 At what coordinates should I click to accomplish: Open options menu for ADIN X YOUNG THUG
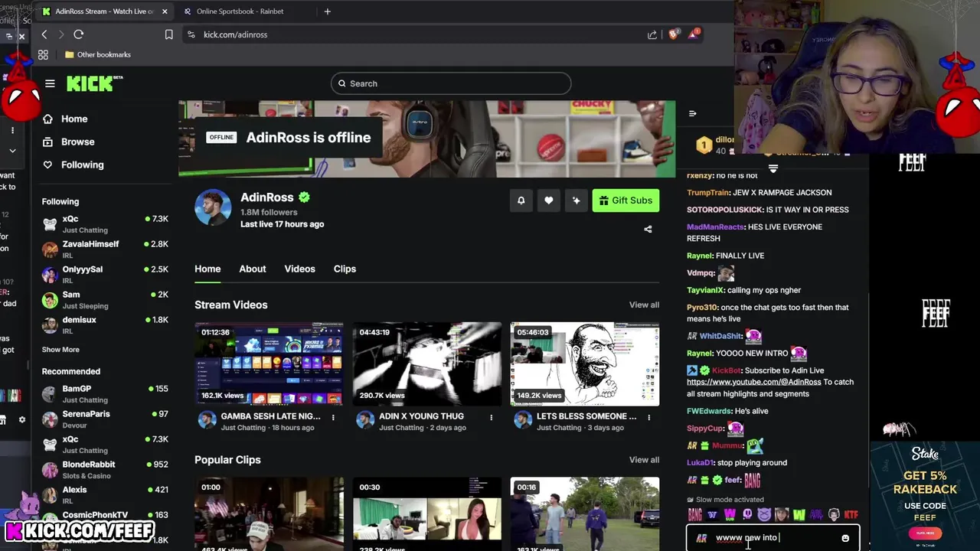(492, 417)
